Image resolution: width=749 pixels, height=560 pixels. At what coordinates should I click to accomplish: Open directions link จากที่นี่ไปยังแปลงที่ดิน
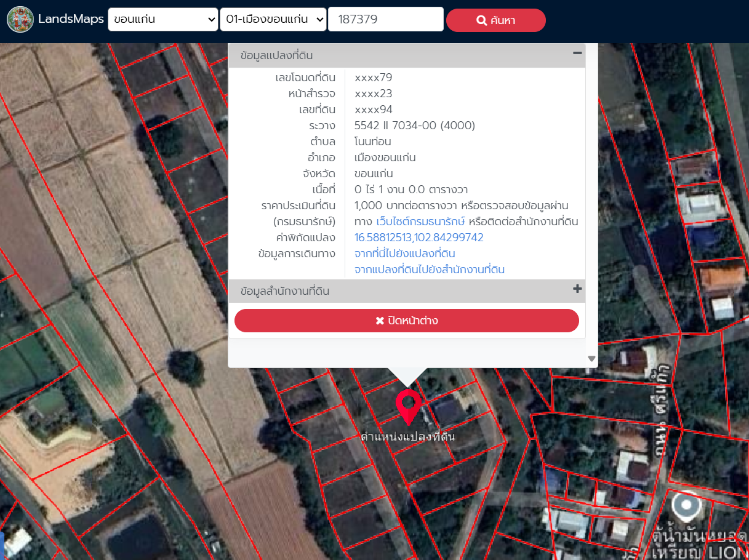[404, 254]
